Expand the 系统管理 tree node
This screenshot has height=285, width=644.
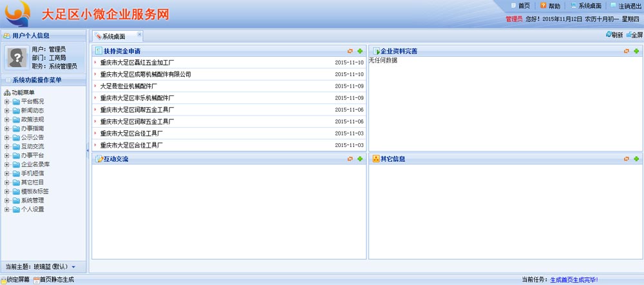click(x=7, y=201)
